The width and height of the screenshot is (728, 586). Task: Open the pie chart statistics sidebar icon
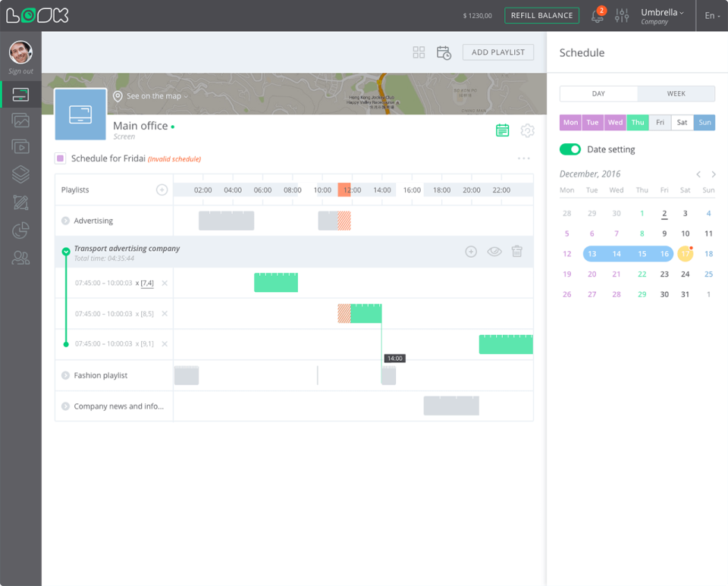pyautogui.click(x=21, y=230)
